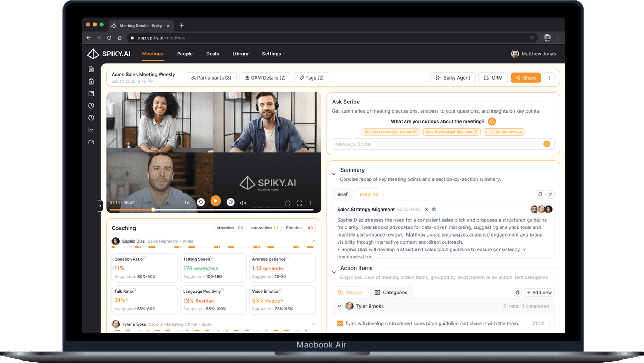
Task: Change playback speed 1x
Action: [187, 202]
